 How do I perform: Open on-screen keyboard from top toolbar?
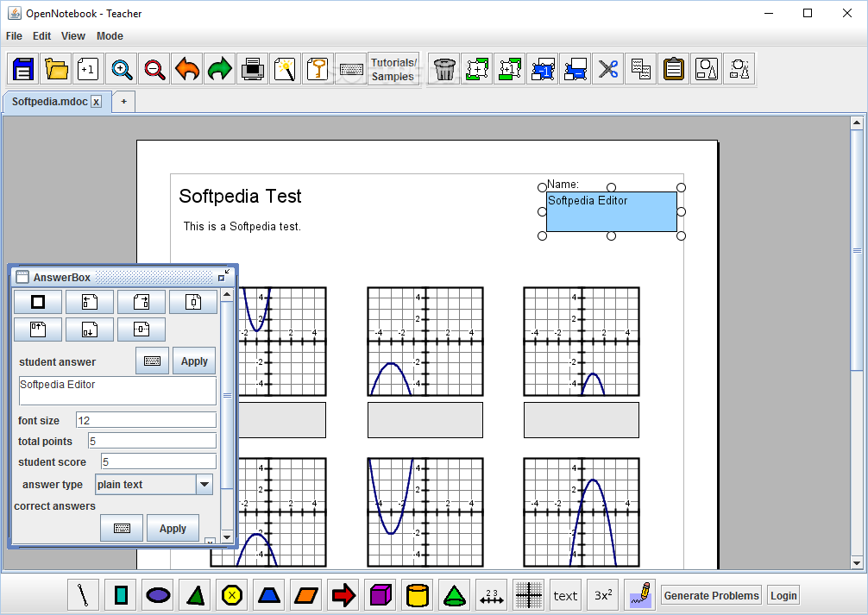click(x=351, y=69)
